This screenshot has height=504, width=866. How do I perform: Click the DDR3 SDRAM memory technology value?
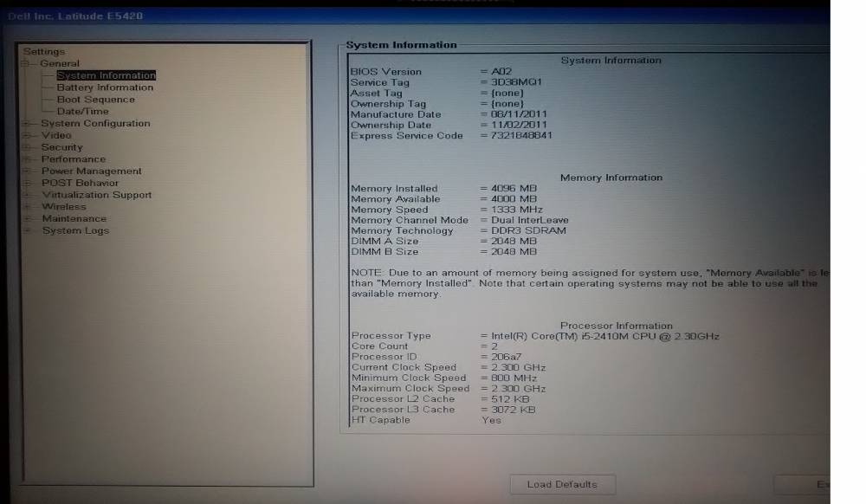coord(528,230)
